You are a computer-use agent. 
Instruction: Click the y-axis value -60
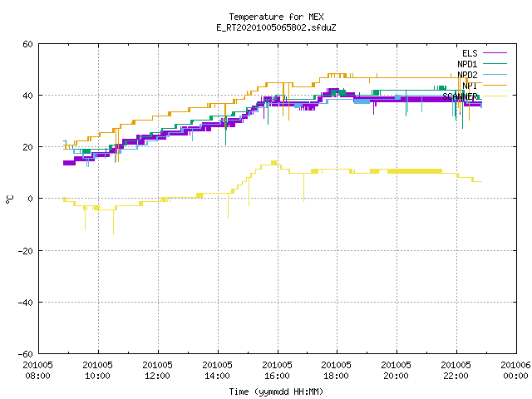pyautogui.click(x=26, y=354)
